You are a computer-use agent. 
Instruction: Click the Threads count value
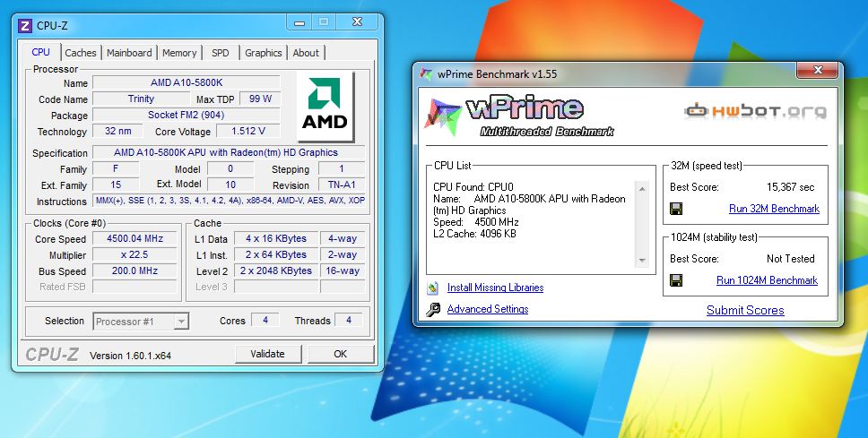349,320
